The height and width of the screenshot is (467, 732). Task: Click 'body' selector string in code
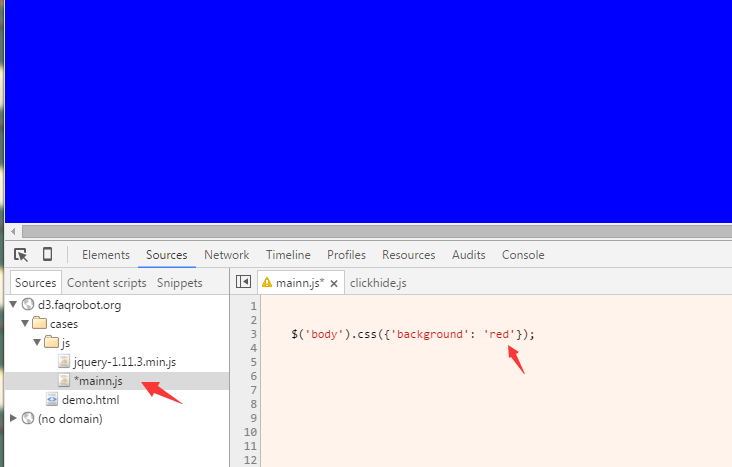pyautogui.click(x=324, y=334)
